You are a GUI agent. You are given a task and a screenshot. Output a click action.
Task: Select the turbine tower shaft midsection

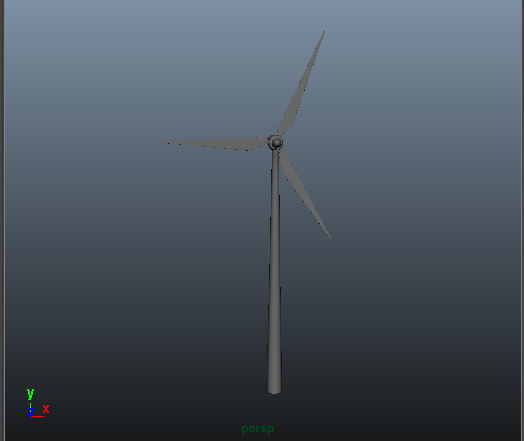pyautogui.click(x=275, y=267)
